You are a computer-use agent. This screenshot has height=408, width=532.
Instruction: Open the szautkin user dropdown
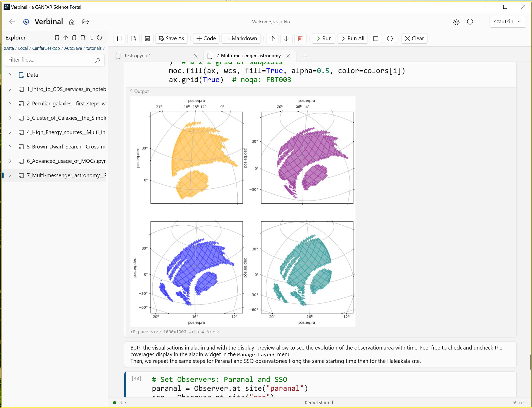[x=507, y=22]
